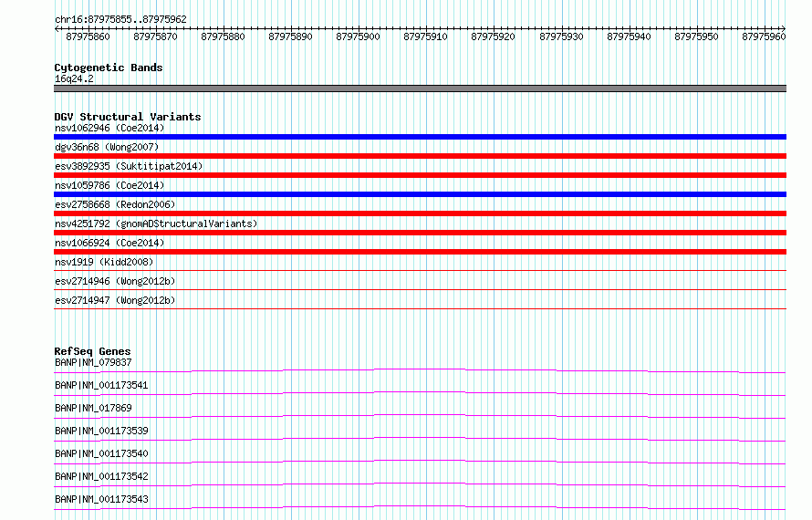Select ruler position 87975900
Image resolution: width=812 pixels, height=520 pixels.
[x=358, y=36]
